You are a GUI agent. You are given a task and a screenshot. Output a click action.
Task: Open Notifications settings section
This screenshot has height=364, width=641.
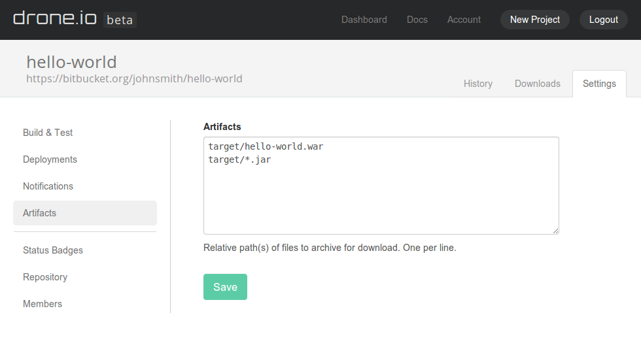click(x=48, y=186)
